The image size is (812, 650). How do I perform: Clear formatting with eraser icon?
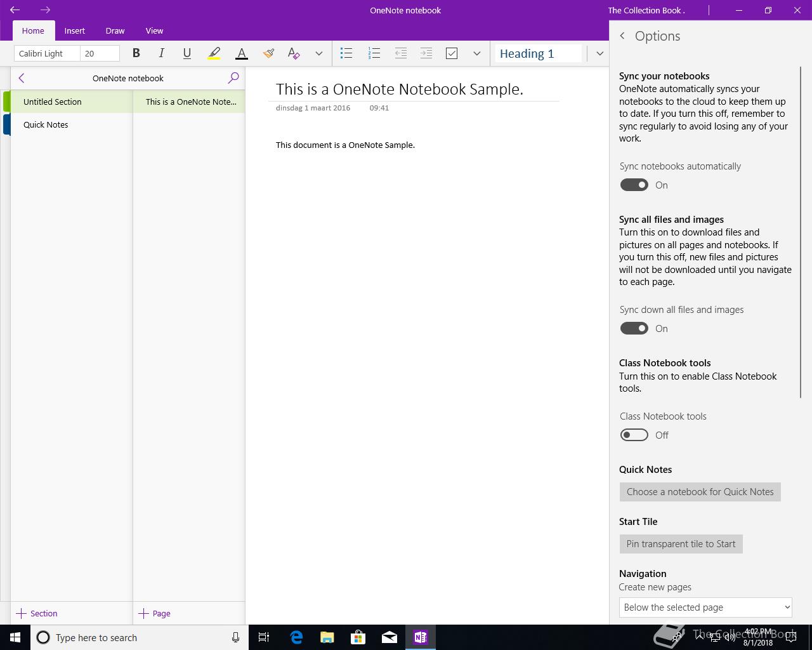click(x=293, y=53)
